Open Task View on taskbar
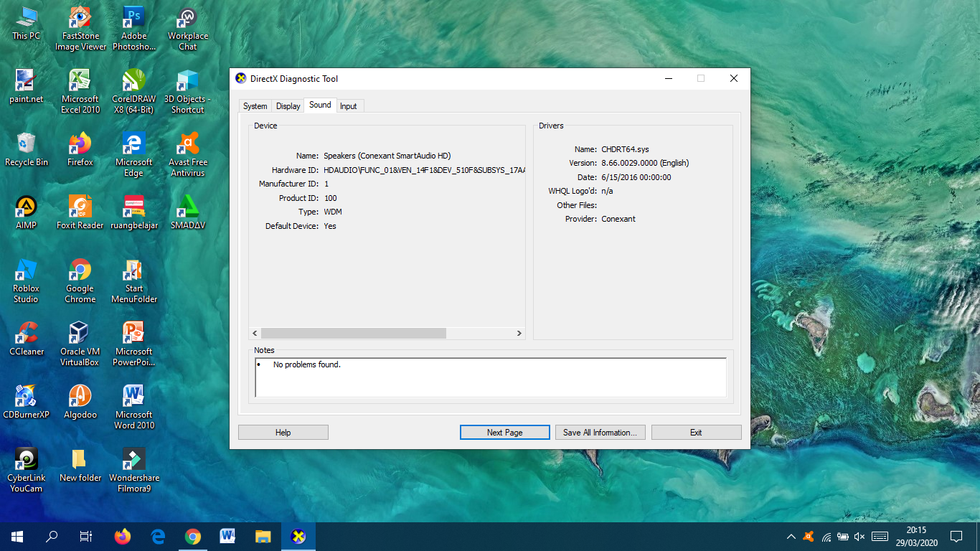 pos(86,537)
